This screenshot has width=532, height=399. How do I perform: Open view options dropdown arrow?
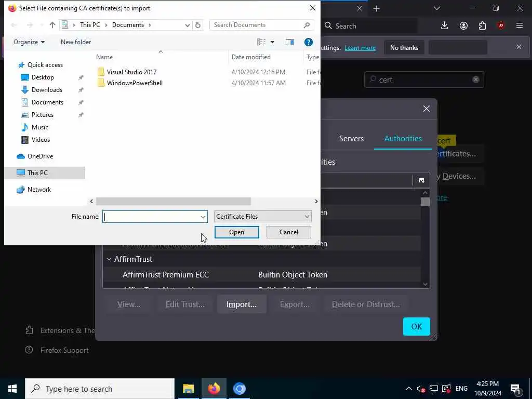coord(272,42)
